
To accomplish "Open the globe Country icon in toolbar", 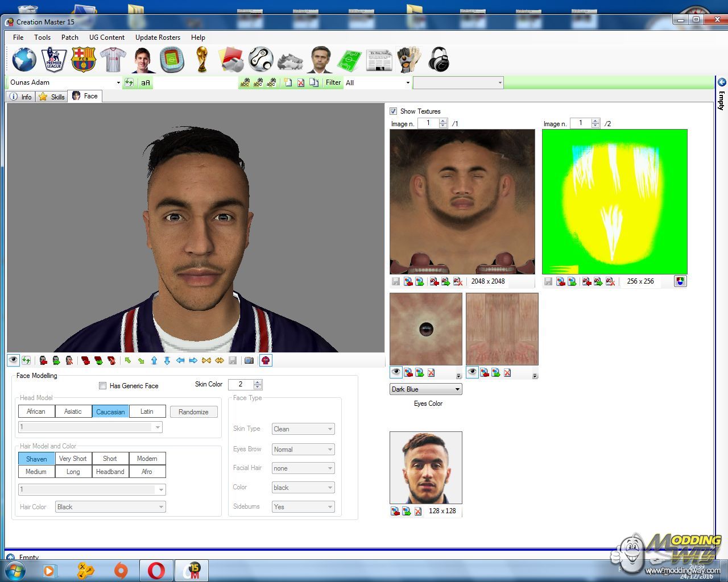I will pos(24,60).
